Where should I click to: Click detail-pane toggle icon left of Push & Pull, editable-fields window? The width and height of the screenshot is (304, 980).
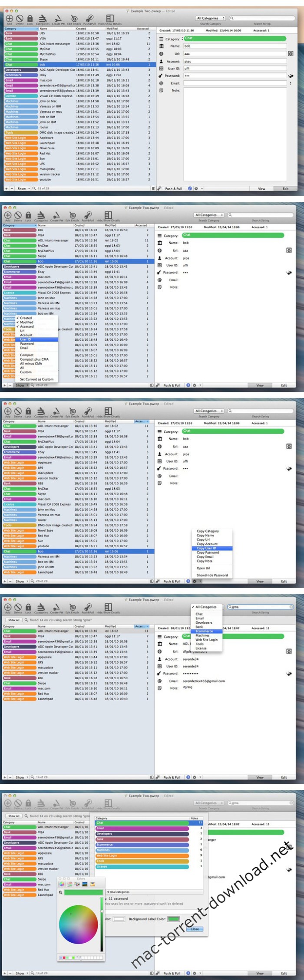[x=153, y=188]
